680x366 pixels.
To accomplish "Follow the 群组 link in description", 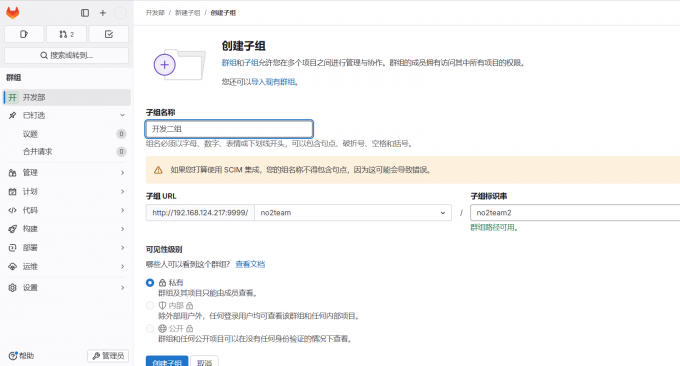I will tap(229, 63).
